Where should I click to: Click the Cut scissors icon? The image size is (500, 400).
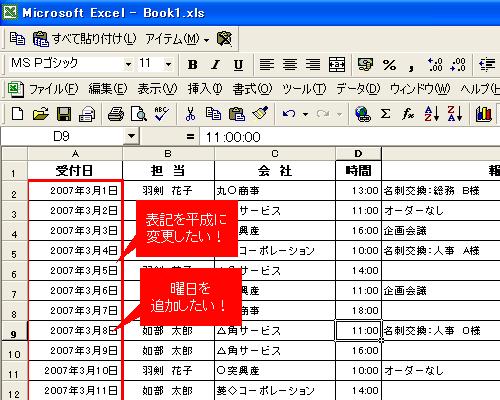click(x=190, y=114)
